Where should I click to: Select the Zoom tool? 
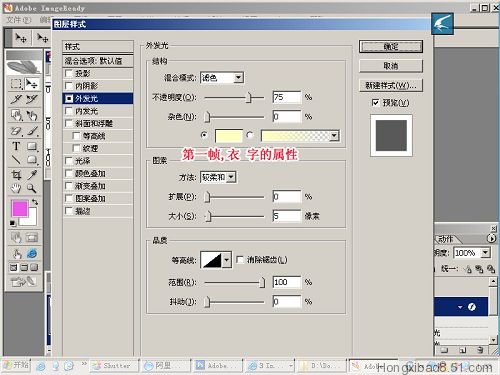[x=32, y=188]
